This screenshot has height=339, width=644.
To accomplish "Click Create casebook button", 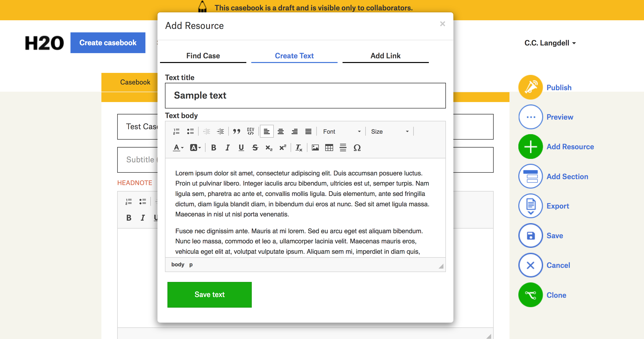I will coord(108,43).
